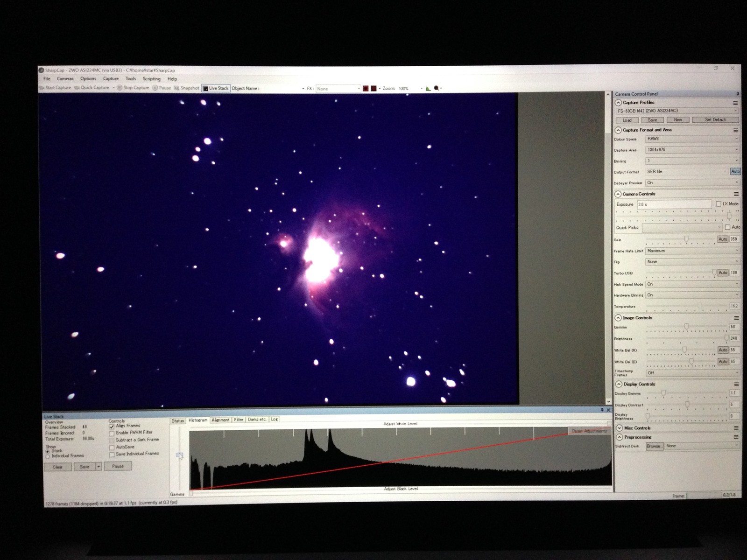Pin the Camera Control Panel
This screenshot has width=747, height=560.
coord(738,94)
